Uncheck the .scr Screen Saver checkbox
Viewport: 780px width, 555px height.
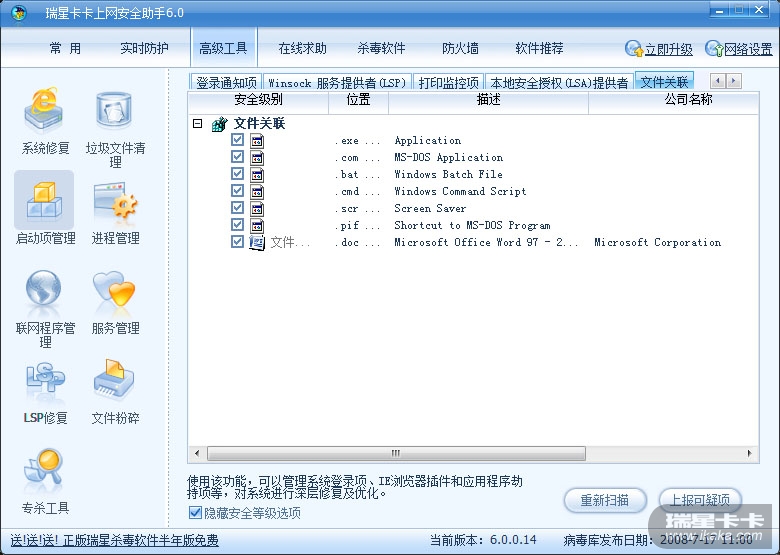237,207
